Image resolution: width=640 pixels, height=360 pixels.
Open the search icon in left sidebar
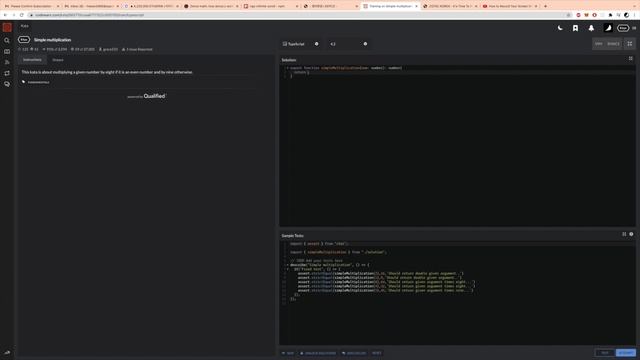point(7,40)
